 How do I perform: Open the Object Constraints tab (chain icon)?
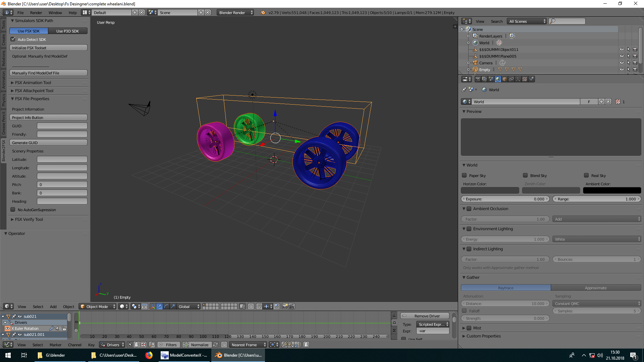click(511, 79)
